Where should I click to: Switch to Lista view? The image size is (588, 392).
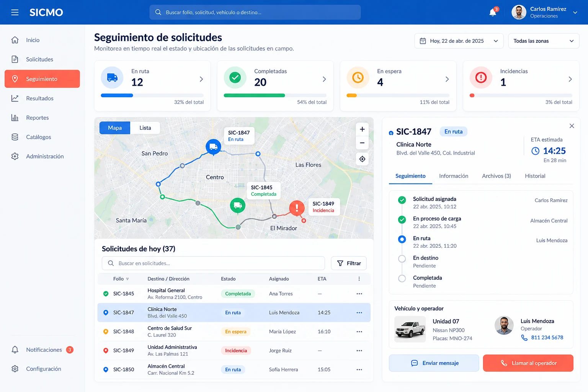click(145, 128)
